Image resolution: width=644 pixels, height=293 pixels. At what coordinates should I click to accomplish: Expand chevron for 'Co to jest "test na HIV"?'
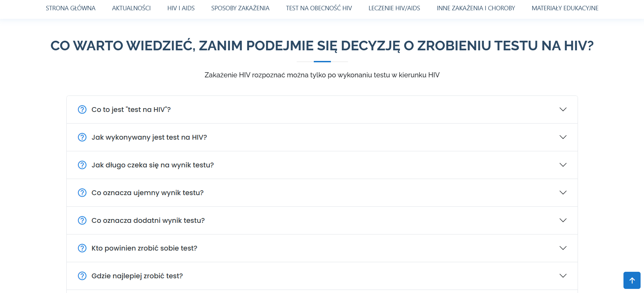click(563, 110)
